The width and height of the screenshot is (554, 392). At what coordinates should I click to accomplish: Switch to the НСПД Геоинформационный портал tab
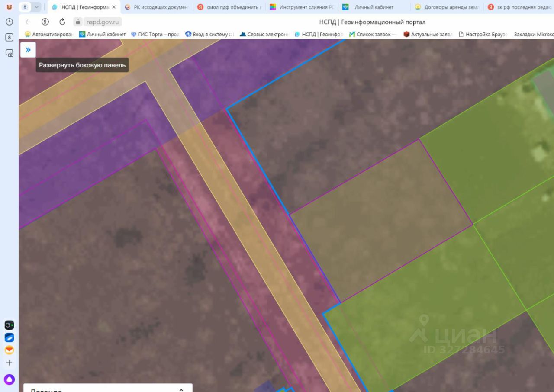(x=84, y=7)
